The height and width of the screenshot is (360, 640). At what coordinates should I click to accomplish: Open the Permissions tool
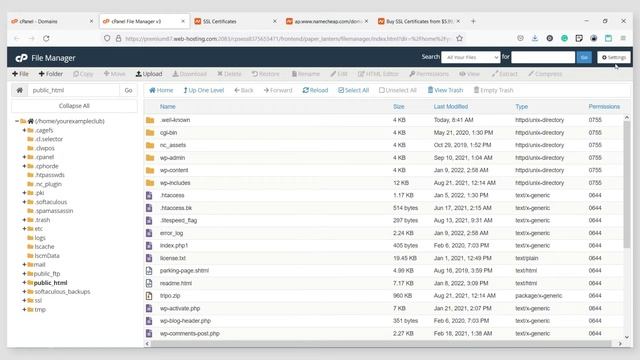429,74
